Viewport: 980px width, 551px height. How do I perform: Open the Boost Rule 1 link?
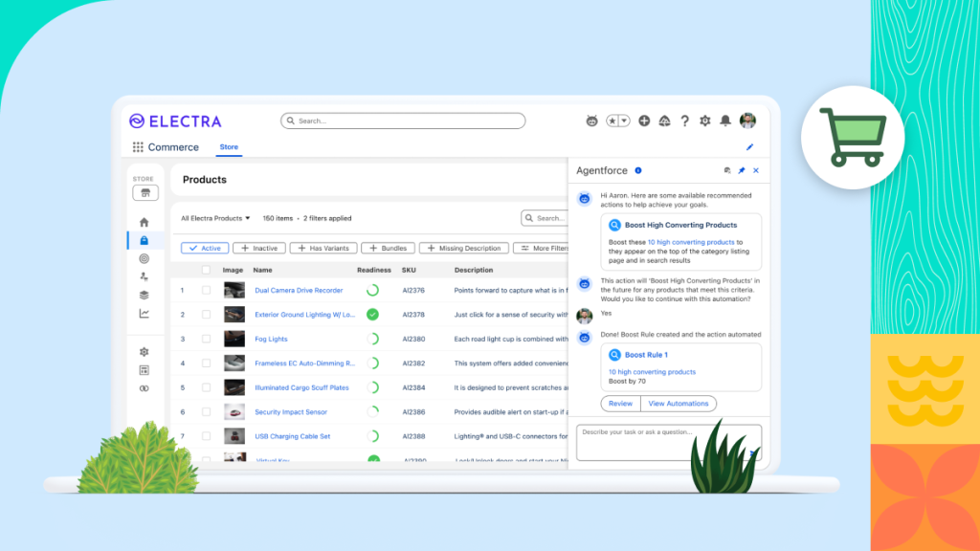(x=646, y=355)
